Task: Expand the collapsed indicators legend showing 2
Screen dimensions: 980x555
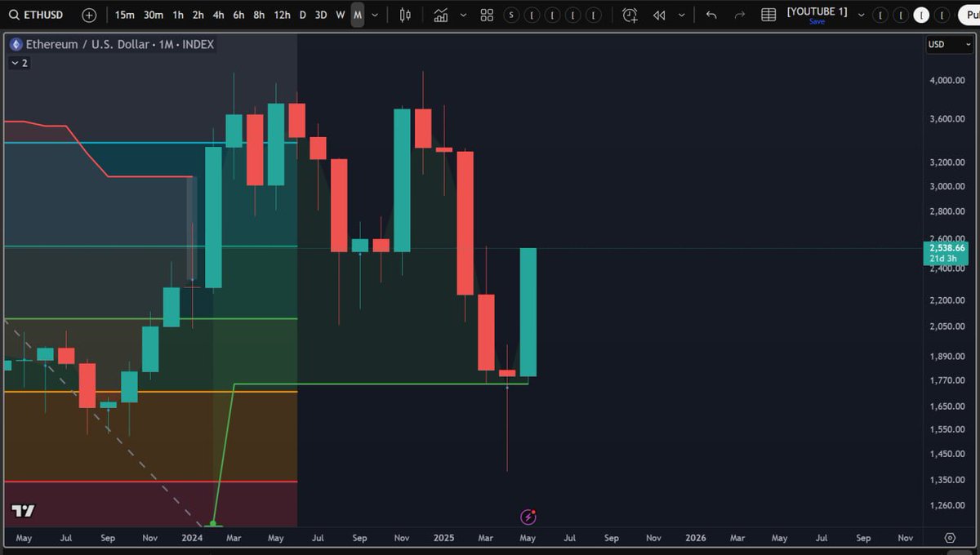Action: coord(19,63)
